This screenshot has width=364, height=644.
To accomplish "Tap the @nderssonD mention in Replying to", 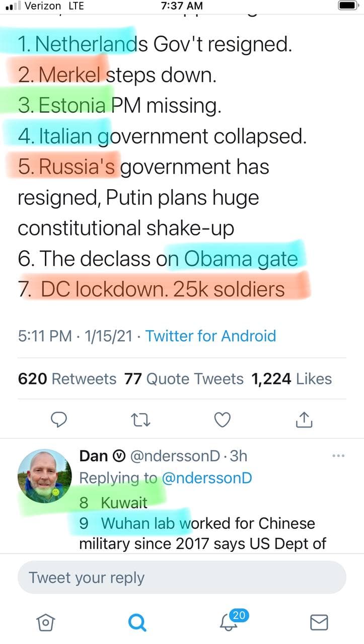I will (x=206, y=478).
